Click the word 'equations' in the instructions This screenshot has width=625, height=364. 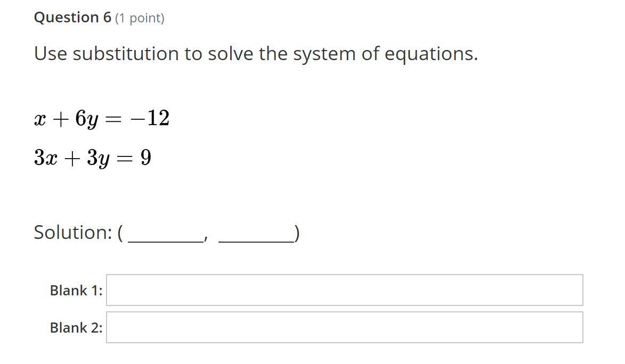[x=431, y=55]
